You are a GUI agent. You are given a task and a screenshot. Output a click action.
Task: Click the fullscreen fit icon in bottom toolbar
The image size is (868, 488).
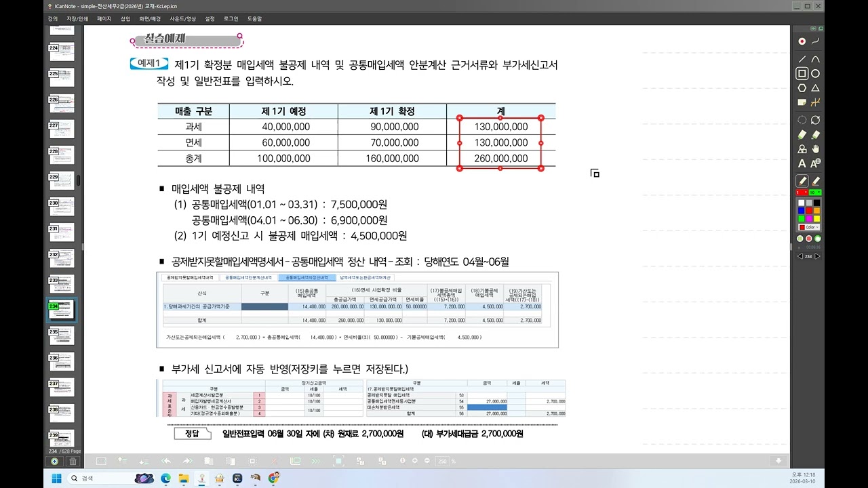[338, 461]
